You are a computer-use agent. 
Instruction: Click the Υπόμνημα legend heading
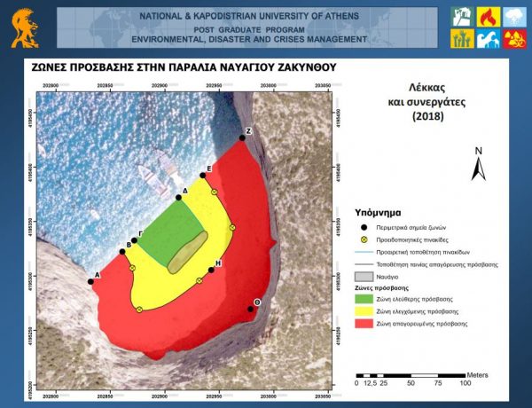tap(378, 213)
